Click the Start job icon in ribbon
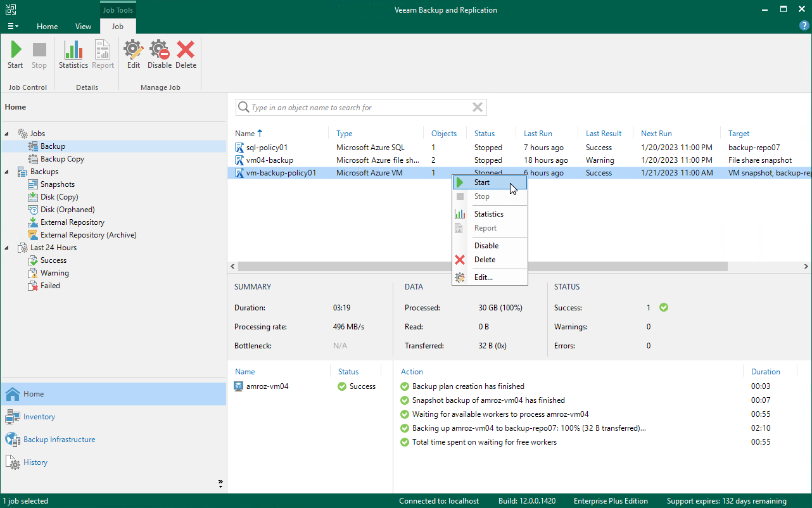The image size is (812, 508). tap(16, 50)
